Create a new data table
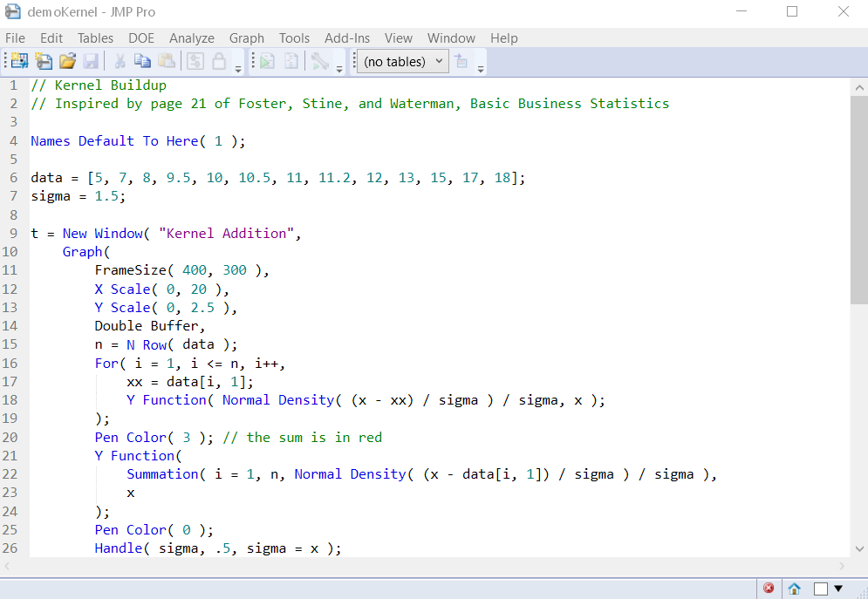 point(17,61)
